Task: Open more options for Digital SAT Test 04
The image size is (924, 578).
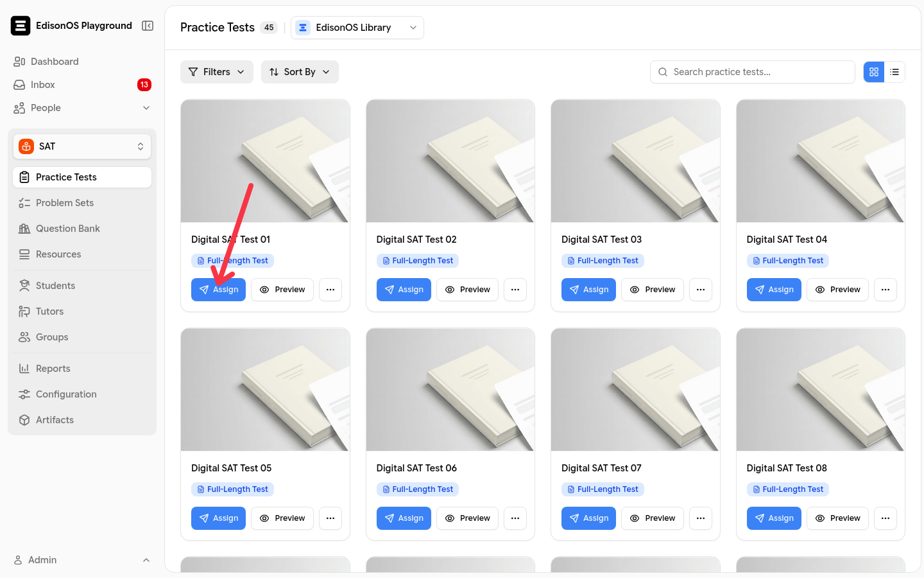Action: [x=886, y=290]
